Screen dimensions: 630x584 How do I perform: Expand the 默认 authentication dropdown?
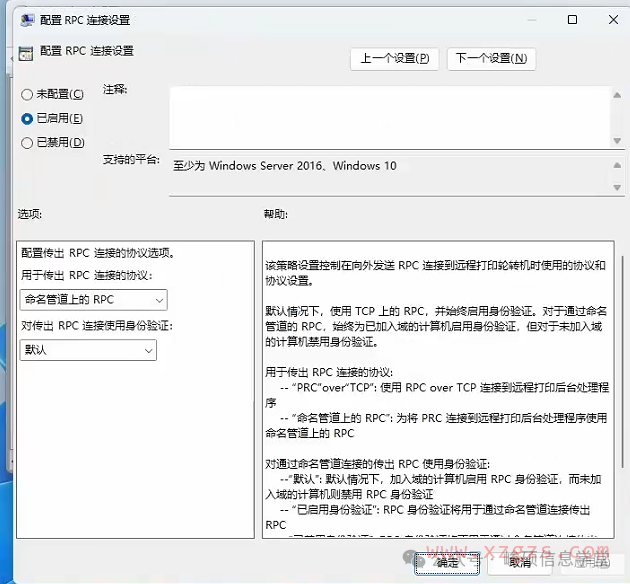click(88, 350)
